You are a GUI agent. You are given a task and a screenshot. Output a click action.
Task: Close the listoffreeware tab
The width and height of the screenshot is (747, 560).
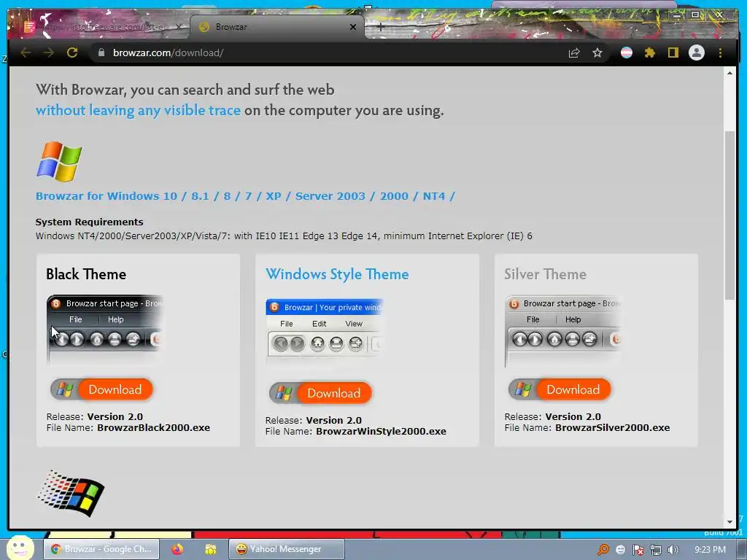tap(179, 27)
